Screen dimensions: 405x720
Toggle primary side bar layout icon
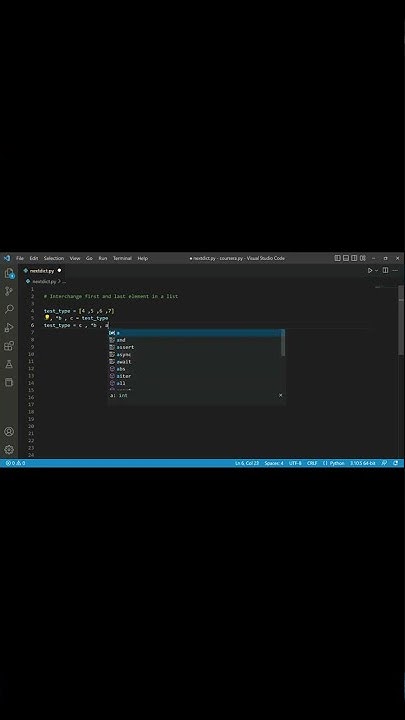click(x=338, y=258)
